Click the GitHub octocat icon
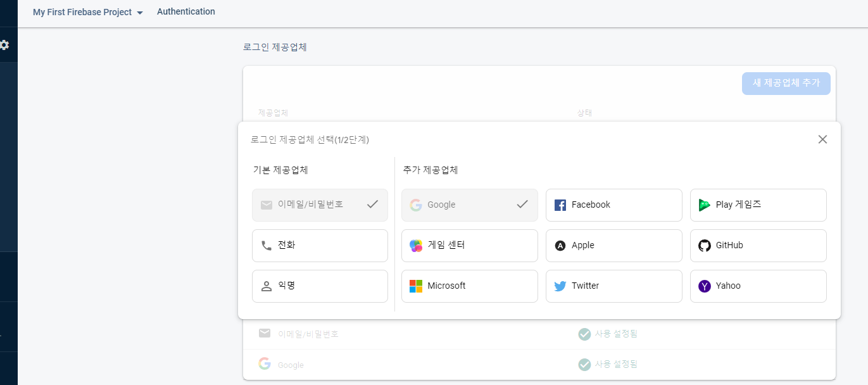 (704, 246)
